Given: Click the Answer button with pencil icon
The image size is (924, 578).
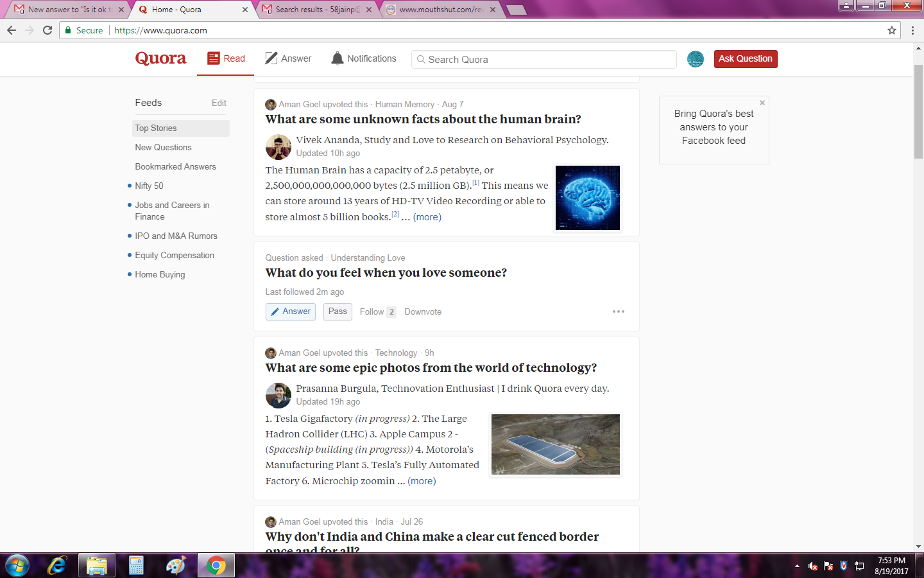Looking at the screenshot, I should 291,311.
